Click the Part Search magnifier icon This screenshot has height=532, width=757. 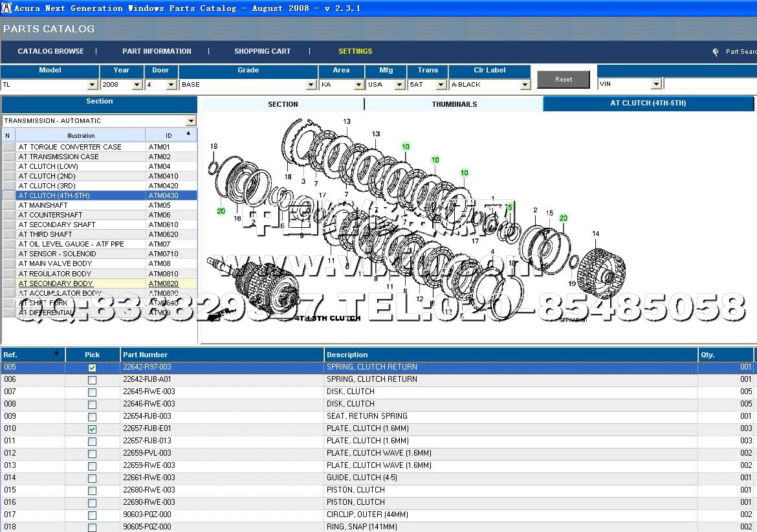pyautogui.click(x=716, y=52)
